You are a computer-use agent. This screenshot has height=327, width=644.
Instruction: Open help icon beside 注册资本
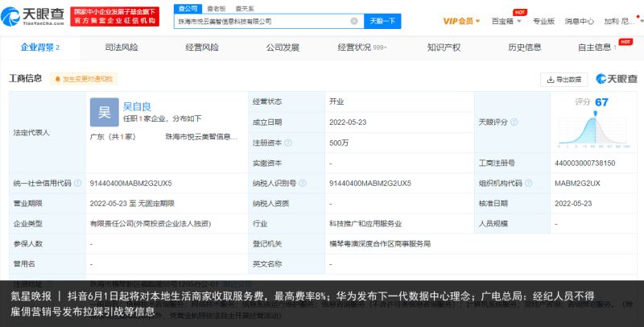point(288,143)
